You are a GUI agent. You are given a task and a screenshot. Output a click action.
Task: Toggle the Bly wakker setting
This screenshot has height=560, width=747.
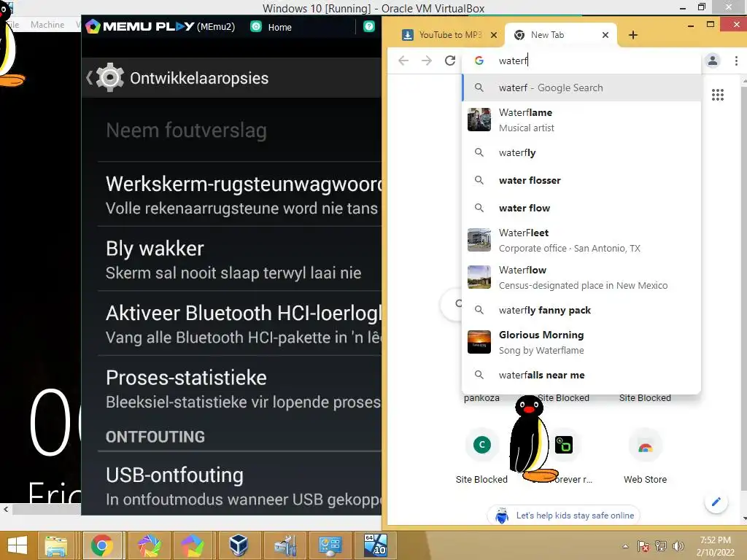239,260
